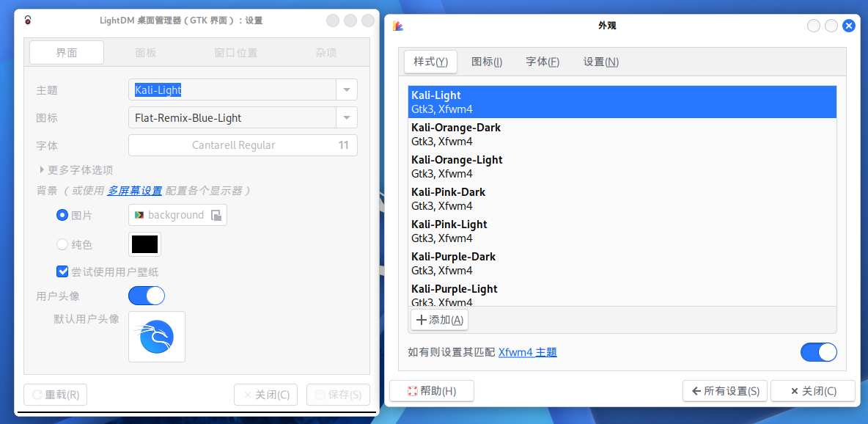The width and height of the screenshot is (868, 424).
Task: Select the Kali-Orange-Light theme
Action: click(x=622, y=167)
